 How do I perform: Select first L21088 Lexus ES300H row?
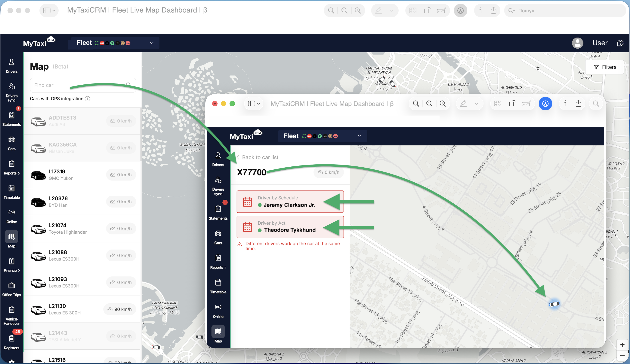coord(82,256)
